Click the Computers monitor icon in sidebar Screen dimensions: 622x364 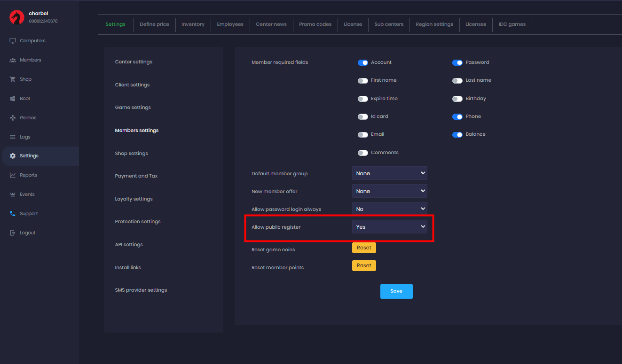(x=13, y=41)
